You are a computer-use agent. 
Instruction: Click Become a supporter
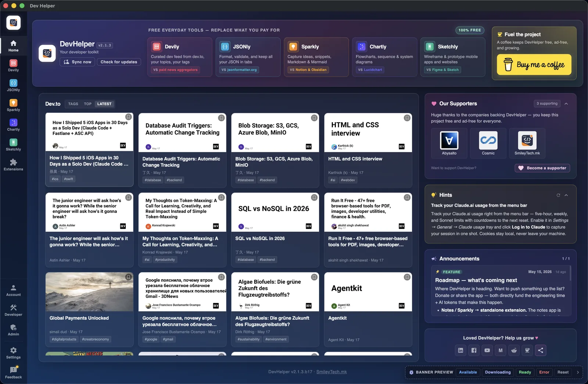click(542, 168)
